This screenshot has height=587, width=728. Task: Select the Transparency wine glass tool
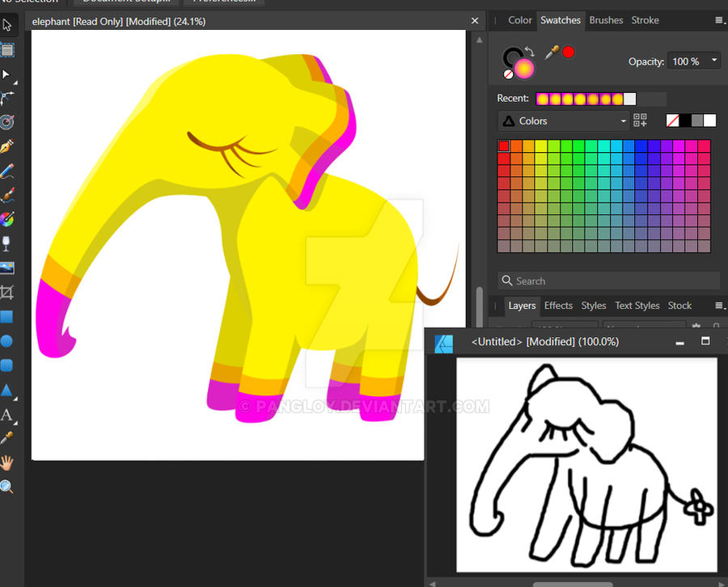6,243
